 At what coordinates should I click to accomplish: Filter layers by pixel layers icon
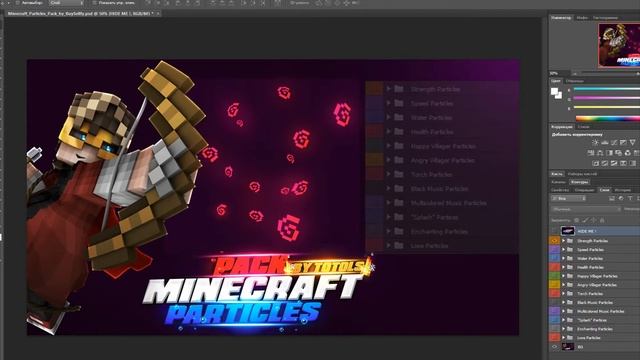pos(612,198)
